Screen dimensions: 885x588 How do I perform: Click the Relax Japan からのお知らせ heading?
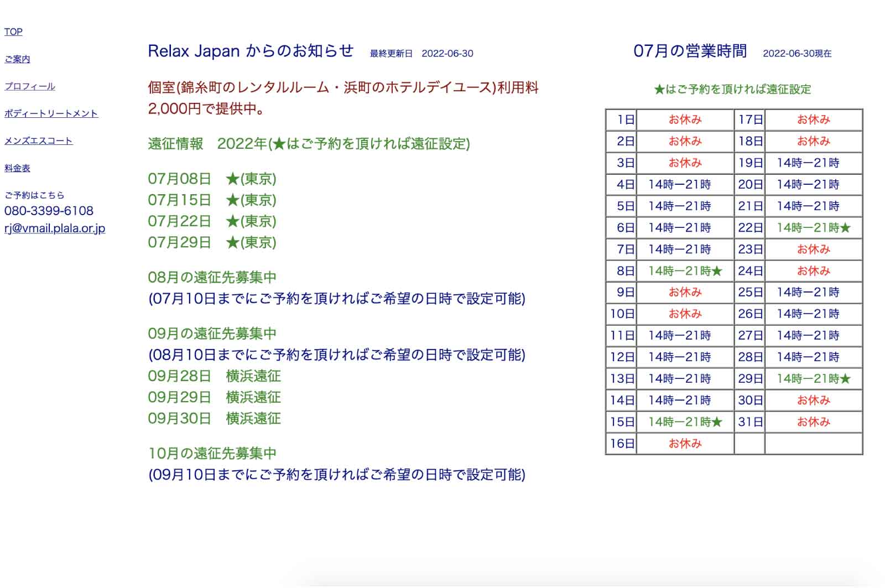tap(251, 51)
